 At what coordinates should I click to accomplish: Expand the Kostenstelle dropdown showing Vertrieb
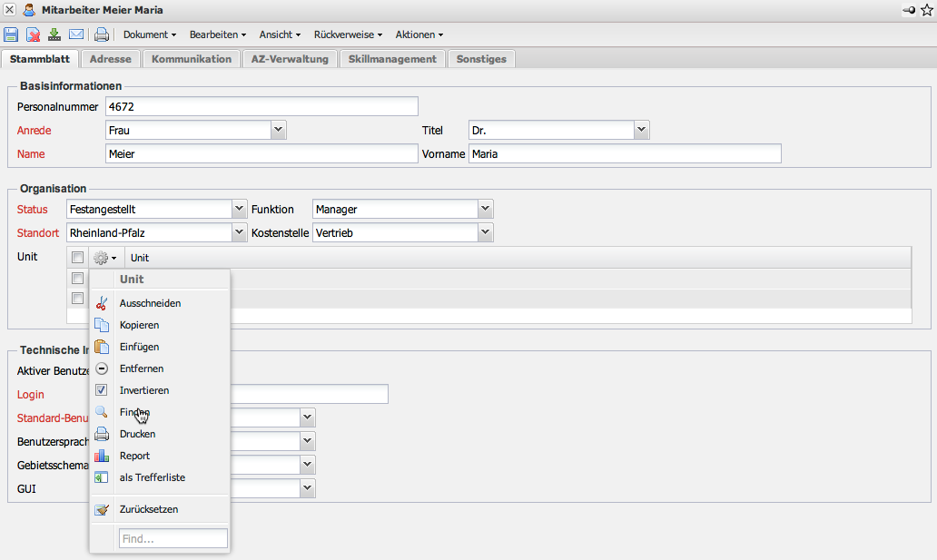point(486,232)
